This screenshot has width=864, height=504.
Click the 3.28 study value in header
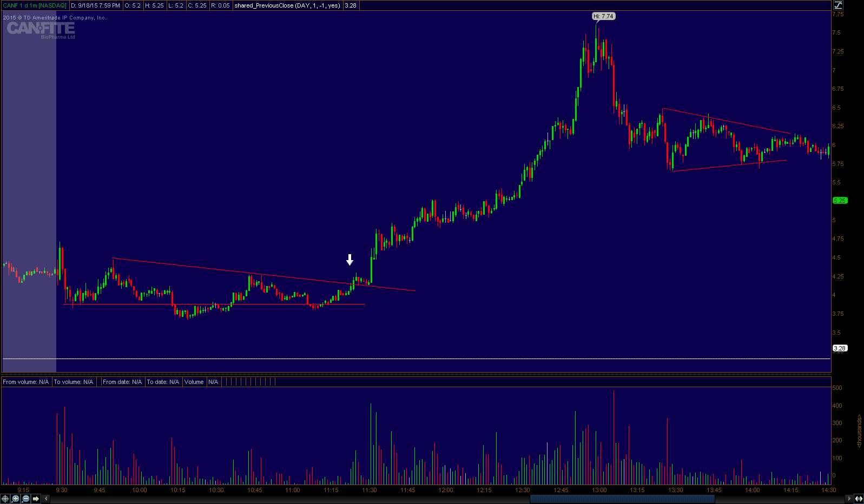pos(351,5)
